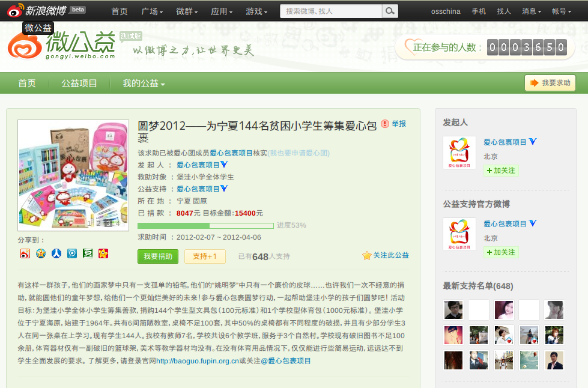Click 加关注 under 公益支持官方微博
The image size is (588, 388).
[501, 252]
